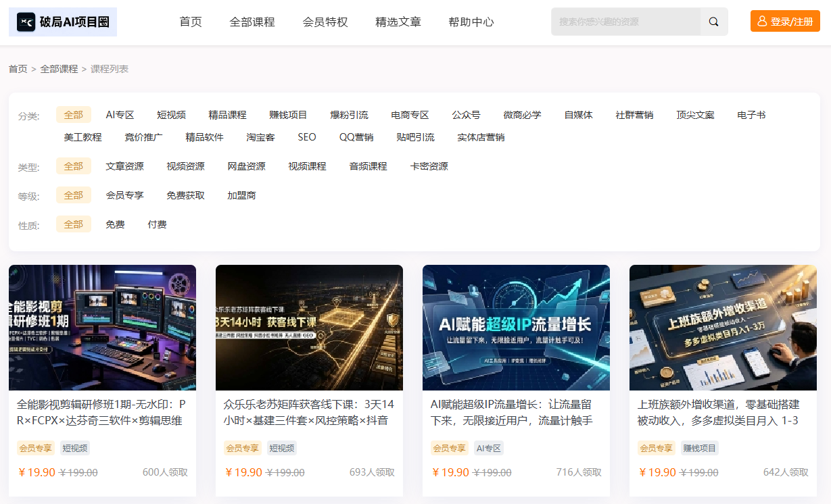
Task: Choose 会员专享 in the 等级 filter row
Action: point(125,195)
